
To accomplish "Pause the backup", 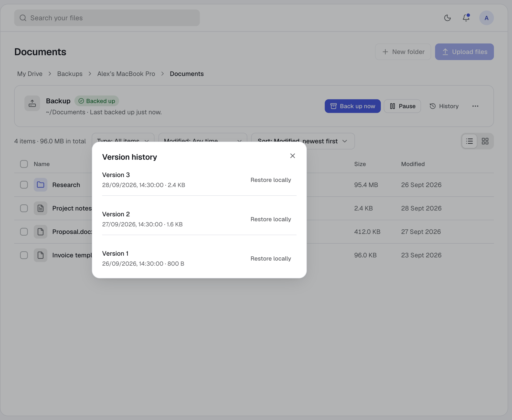I will click(x=402, y=106).
